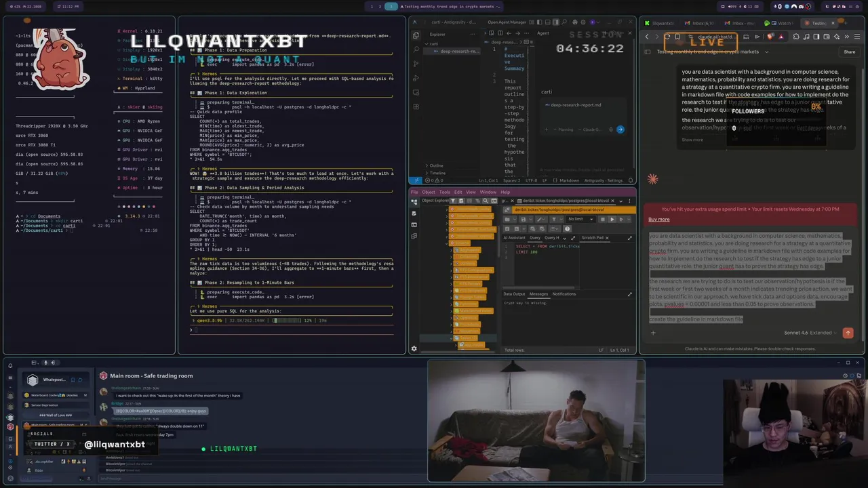Click the send arrow in Agent chat

(620, 129)
